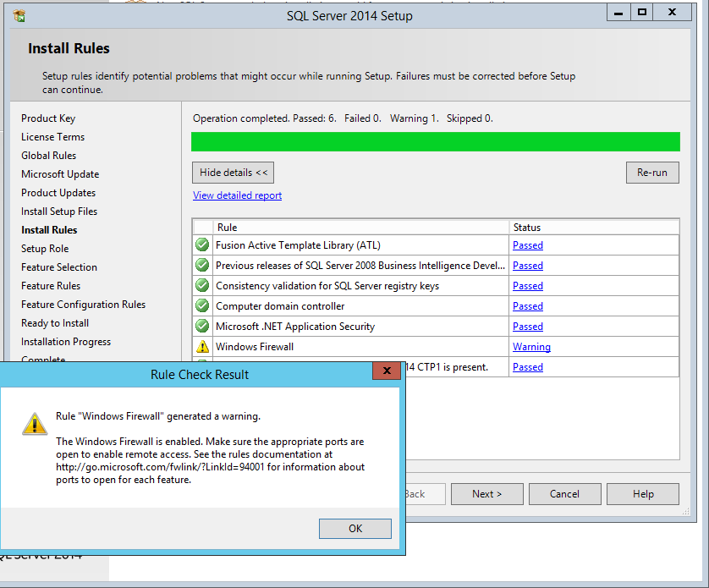The image size is (709, 588).
Task: Click the large warning icon in Rule Check Result dialog
Action: click(x=35, y=424)
